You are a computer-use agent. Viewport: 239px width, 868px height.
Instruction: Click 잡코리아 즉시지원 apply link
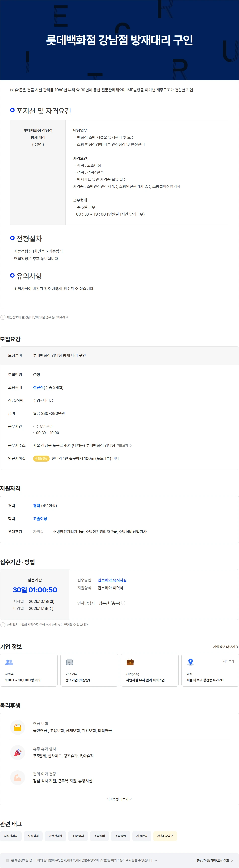click(112, 580)
